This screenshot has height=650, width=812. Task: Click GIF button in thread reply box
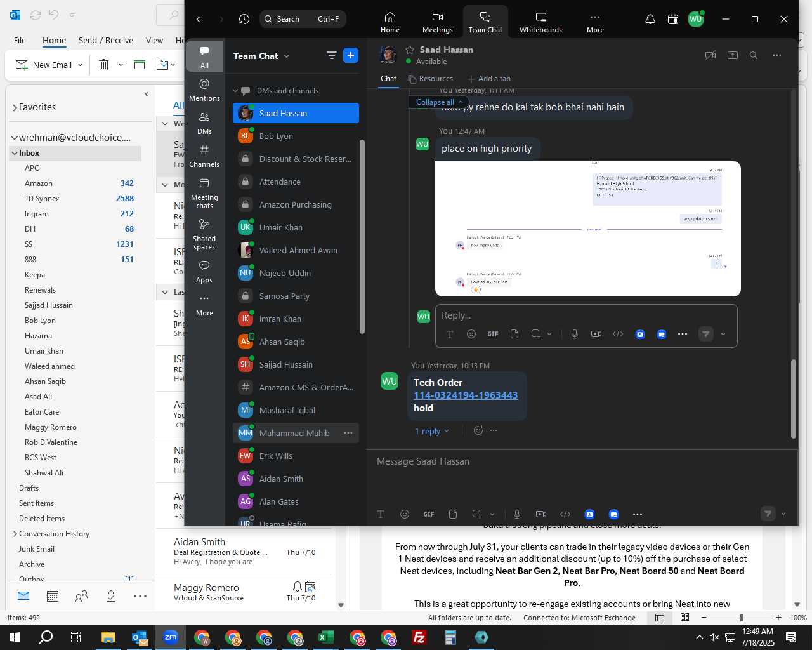tap(493, 334)
